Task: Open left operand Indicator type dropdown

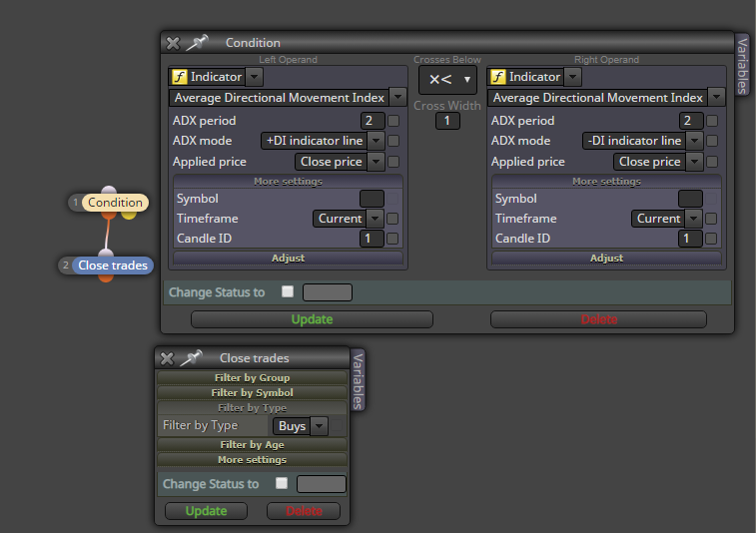Action: [254, 77]
